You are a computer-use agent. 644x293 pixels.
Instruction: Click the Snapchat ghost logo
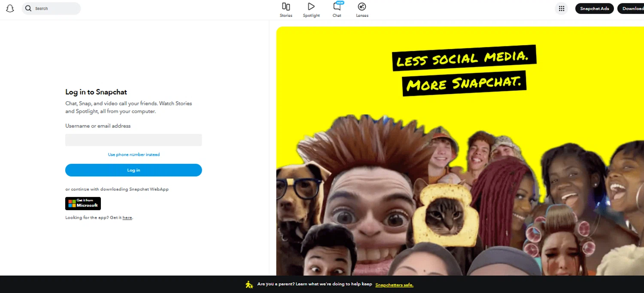coord(10,9)
